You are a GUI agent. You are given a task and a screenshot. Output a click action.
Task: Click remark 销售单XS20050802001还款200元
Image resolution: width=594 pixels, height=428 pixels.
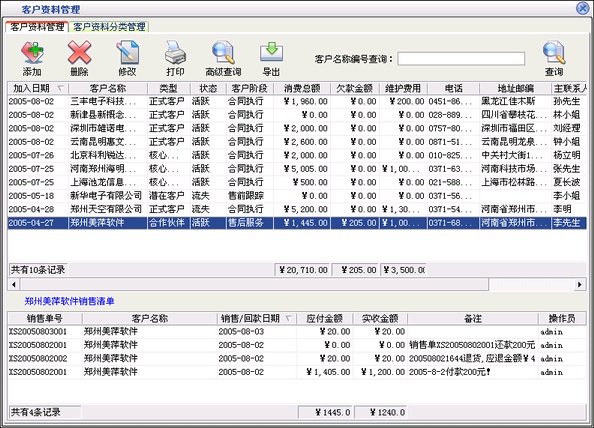(x=472, y=345)
